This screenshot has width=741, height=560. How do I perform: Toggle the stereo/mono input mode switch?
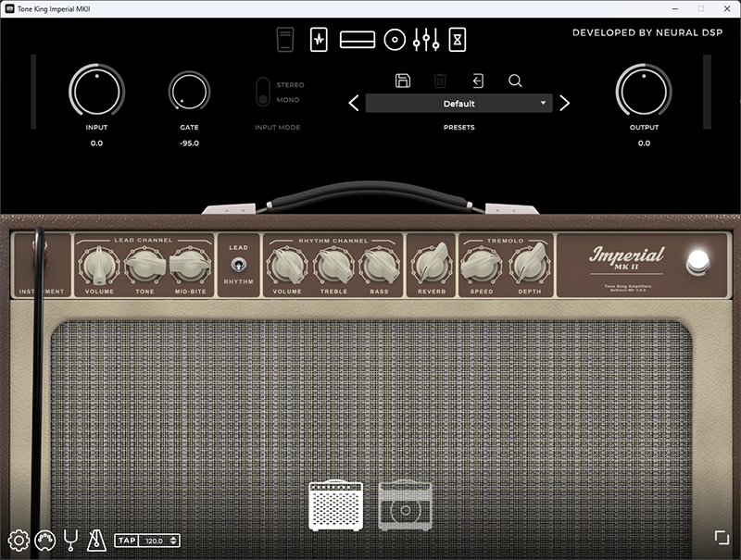tap(263, 92)
